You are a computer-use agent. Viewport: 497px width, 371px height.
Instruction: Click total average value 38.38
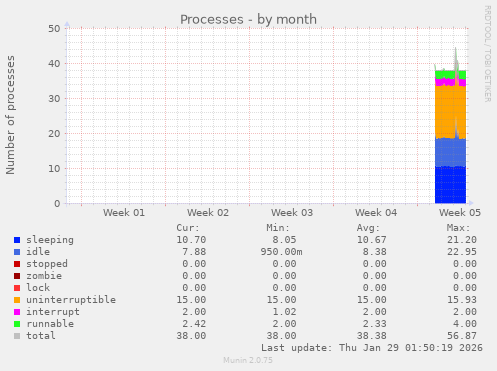[x=372, y=336]
